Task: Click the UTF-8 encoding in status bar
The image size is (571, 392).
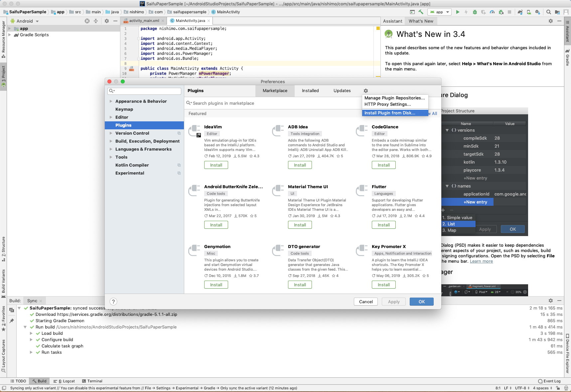Action: pos(522,388)
